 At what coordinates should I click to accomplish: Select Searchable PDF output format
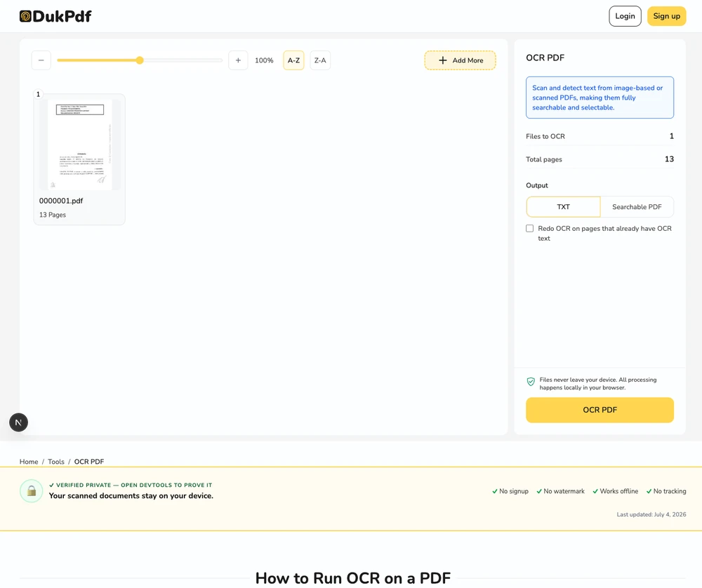tap(637, 207)
